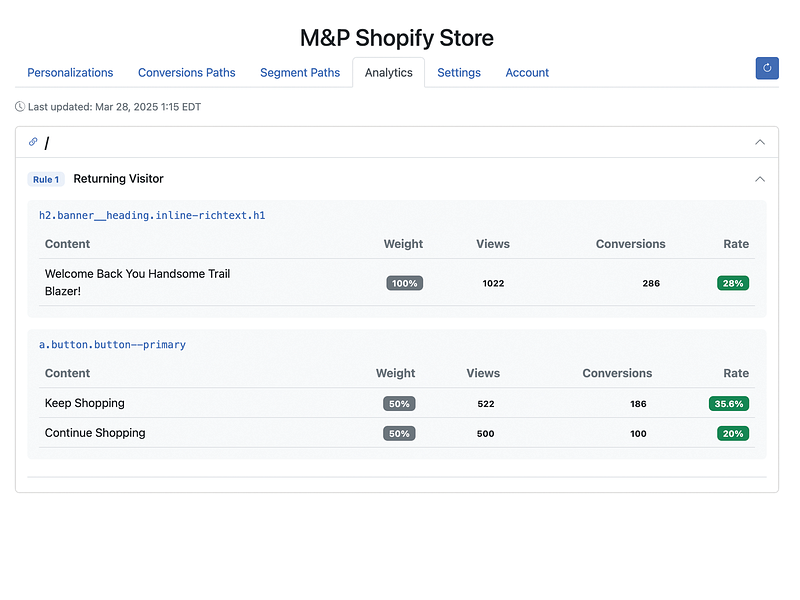Open the Account tab
Screen dimensions: 800x600
527,72
